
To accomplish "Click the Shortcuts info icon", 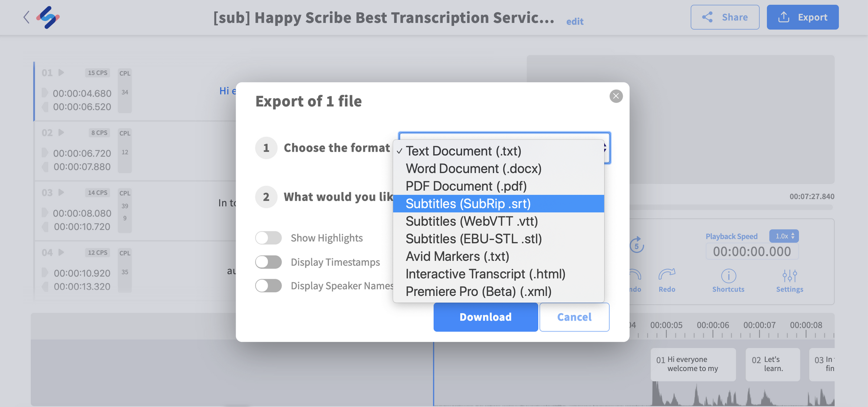I will click(728, 276).
